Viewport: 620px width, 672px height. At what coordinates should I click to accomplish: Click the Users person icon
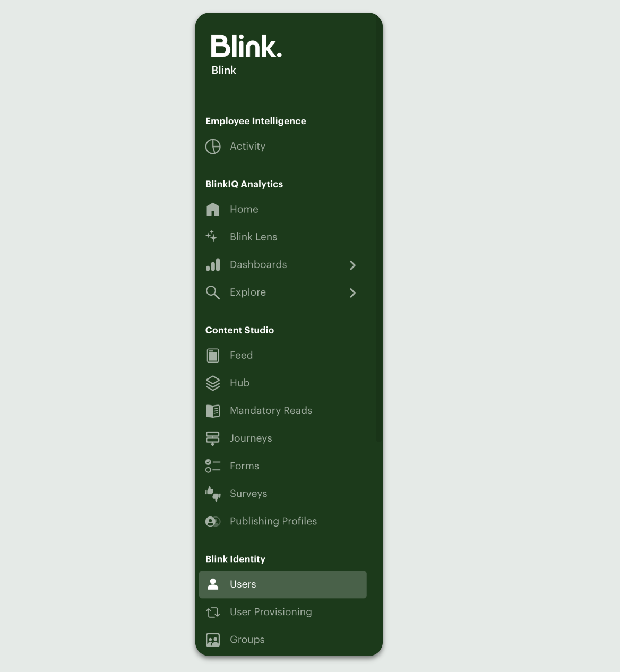click(x=213, y=584)
